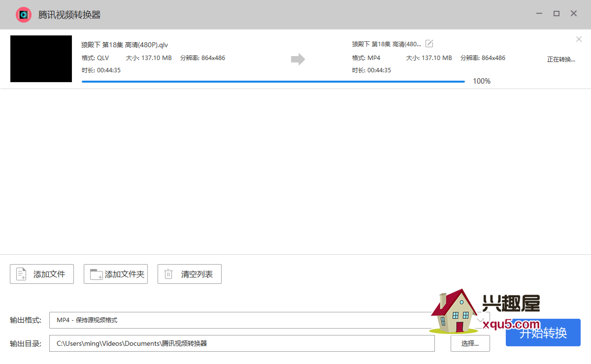Click the 添加文件 button

click(42, 274)
